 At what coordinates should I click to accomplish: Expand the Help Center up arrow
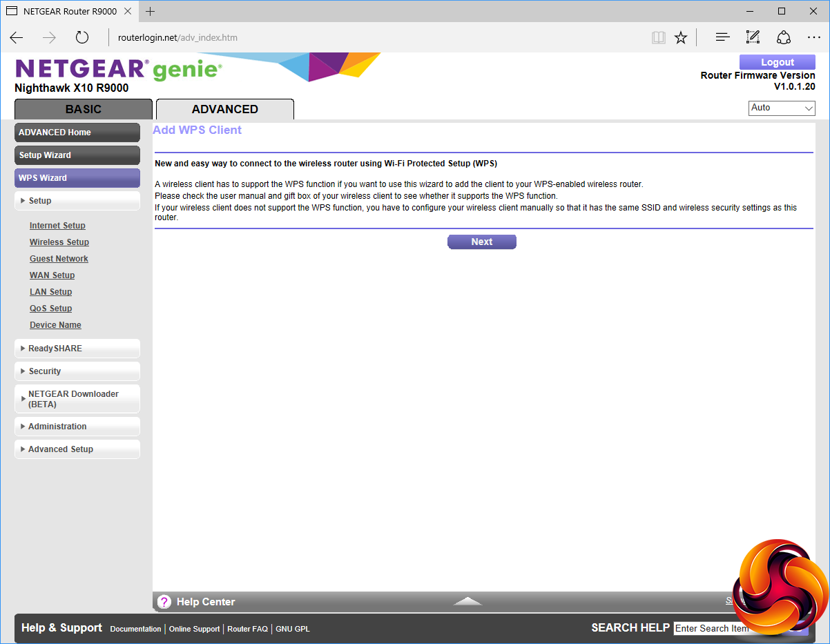468,601
